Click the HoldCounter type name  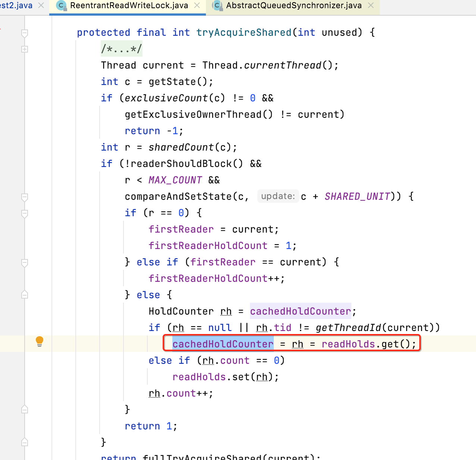coord(181,311)
